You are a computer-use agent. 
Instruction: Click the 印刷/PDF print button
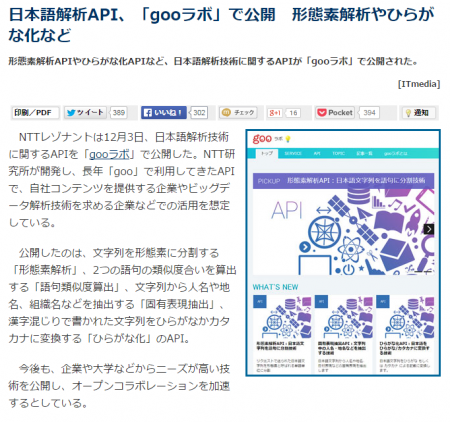(x=35, y=113)
